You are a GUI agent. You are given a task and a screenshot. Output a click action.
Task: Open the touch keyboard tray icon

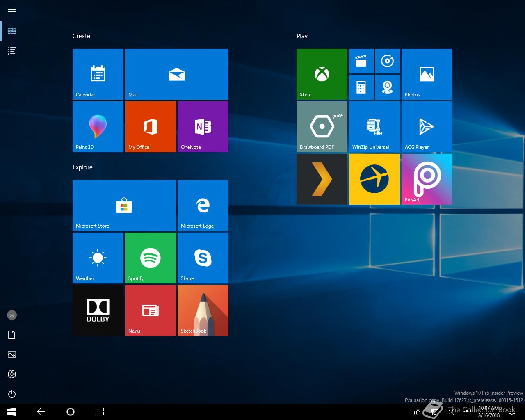tap(467, 412)
